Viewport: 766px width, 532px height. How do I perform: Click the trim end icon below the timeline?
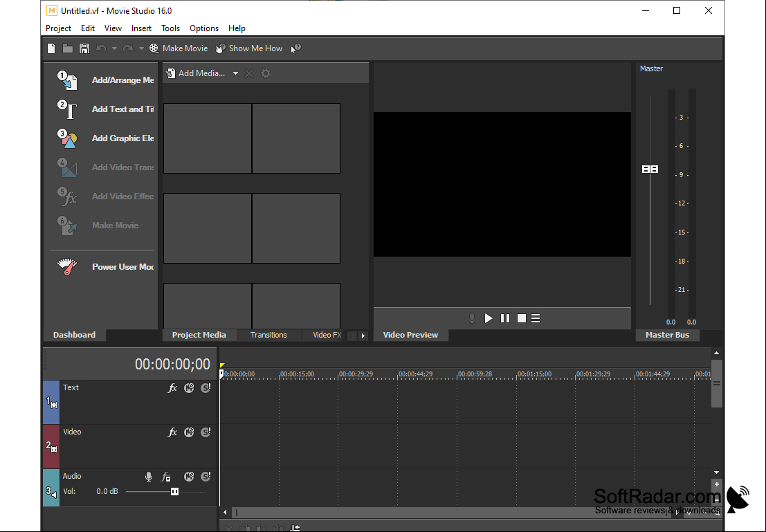[262, 528]
